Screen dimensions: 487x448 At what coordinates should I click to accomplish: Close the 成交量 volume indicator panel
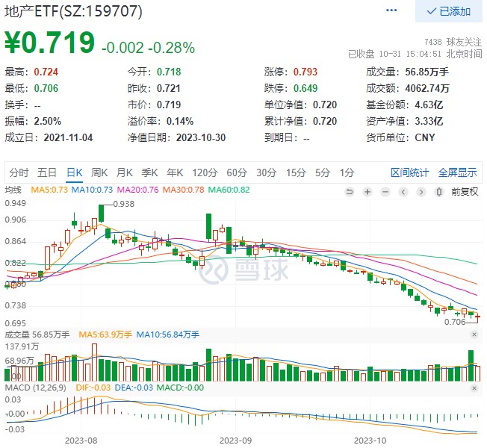[x=474, y=335]
